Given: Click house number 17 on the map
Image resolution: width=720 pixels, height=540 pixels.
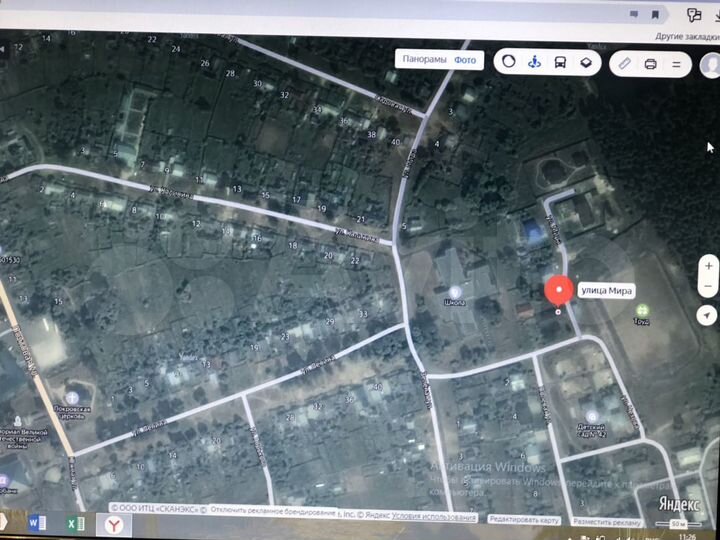Looking at the screenshot, I should point(297,199).
